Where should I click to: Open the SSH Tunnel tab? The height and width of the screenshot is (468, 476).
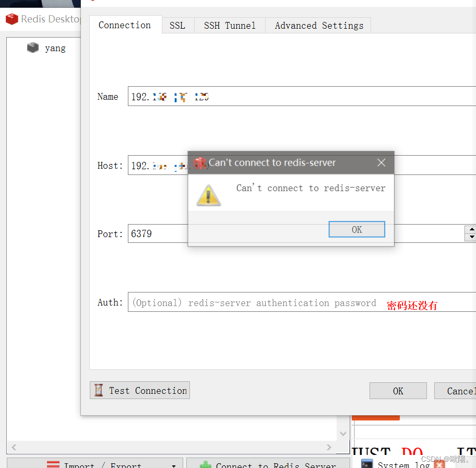click(230, 25)
